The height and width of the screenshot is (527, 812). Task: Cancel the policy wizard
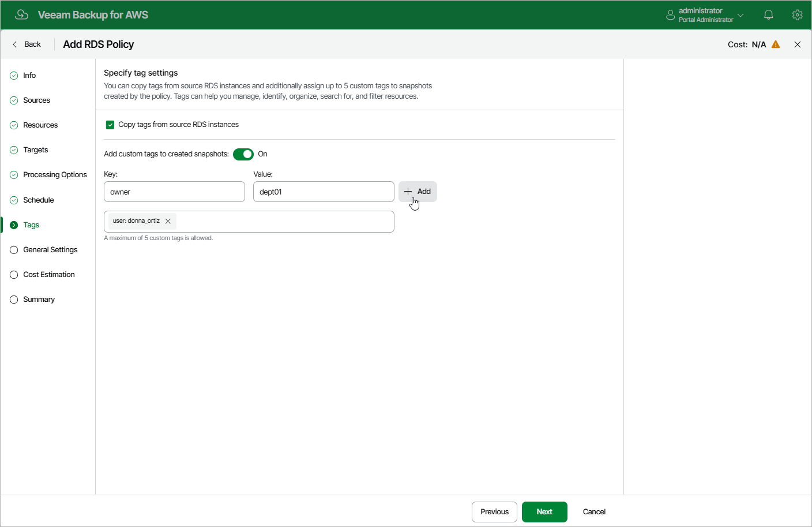[594, 512]
